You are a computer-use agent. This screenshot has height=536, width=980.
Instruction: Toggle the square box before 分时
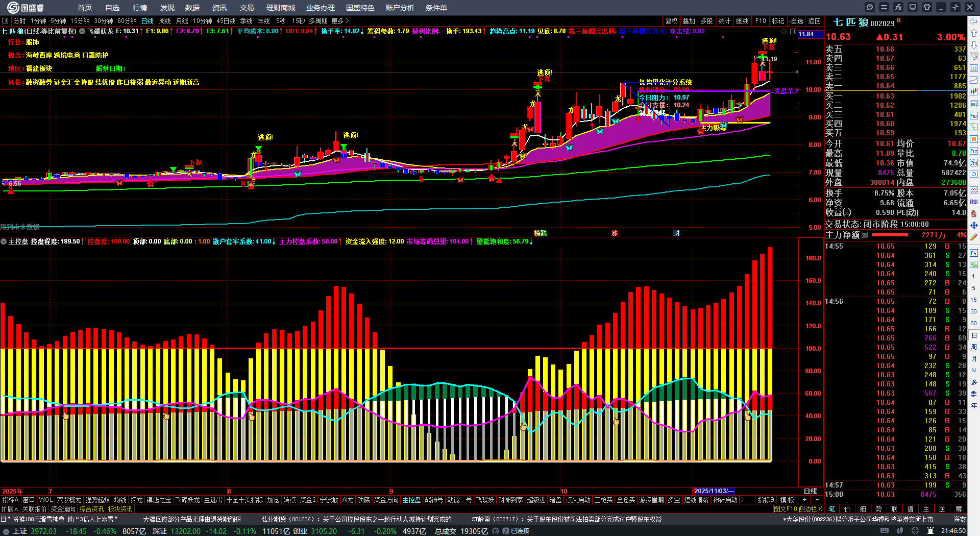point(5,21)
